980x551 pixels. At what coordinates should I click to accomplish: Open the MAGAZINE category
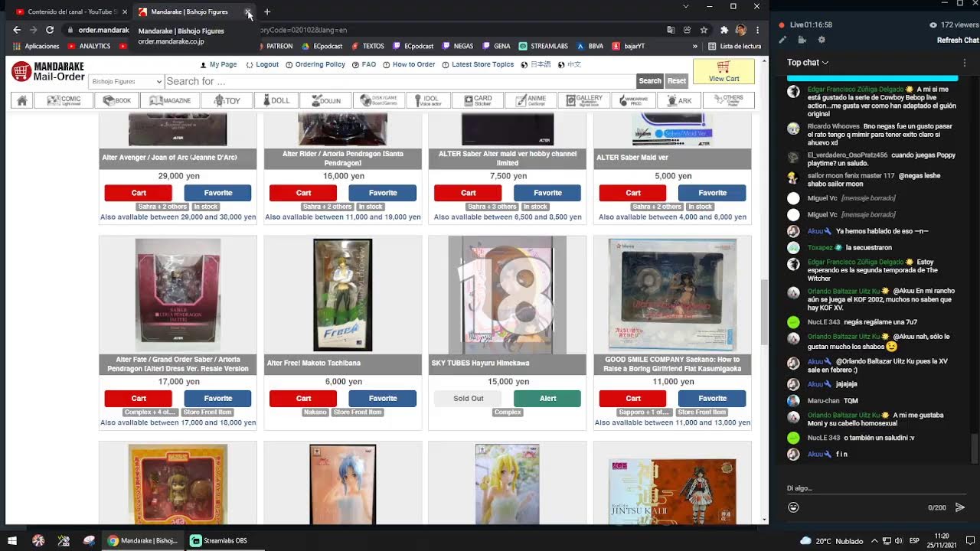tap(170, 100)
